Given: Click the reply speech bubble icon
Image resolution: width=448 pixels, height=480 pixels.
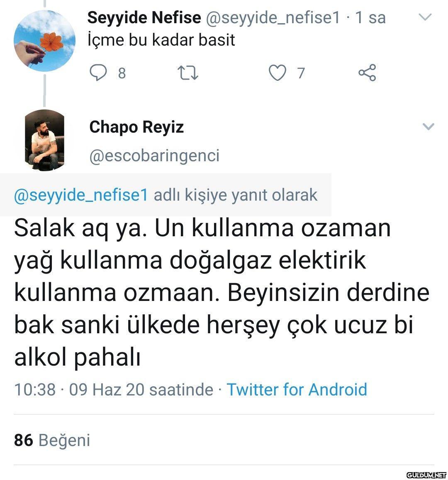Looking at the screenshot, I should point(99,73).
